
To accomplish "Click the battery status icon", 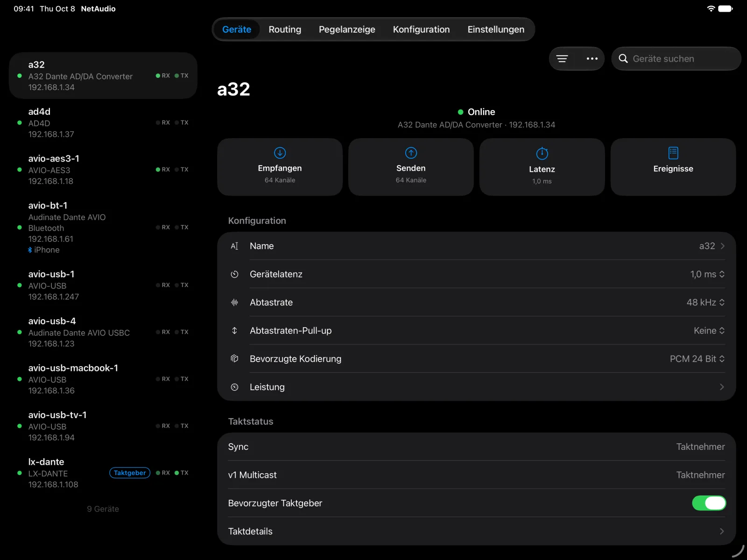I will pos(726,8).
